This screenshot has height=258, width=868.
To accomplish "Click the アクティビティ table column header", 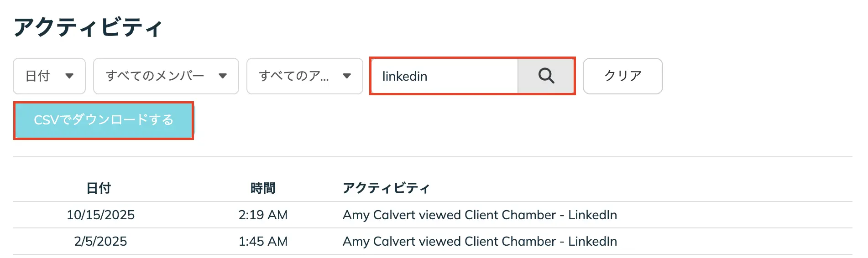I will 386,188.
